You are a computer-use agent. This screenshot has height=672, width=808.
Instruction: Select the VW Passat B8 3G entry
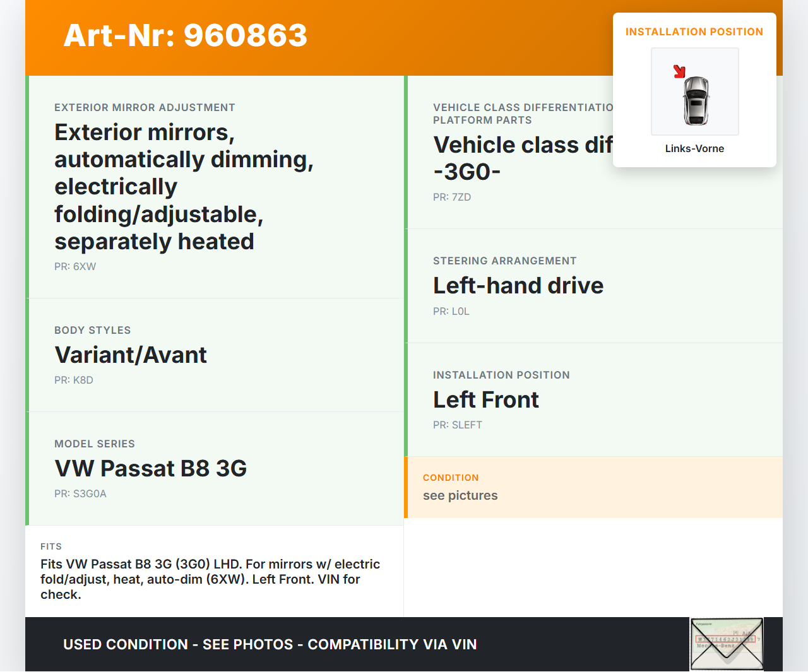151,469
